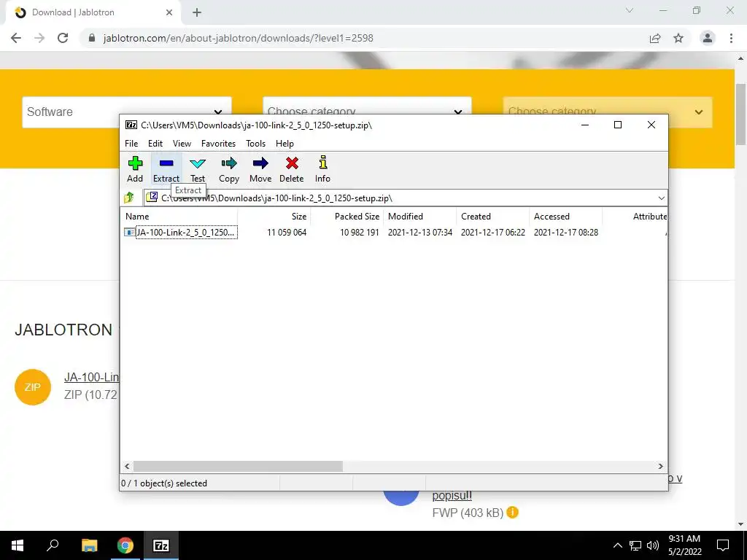Open the Edit menu
This screenshot has height=560, width=747.
(155, 144)
